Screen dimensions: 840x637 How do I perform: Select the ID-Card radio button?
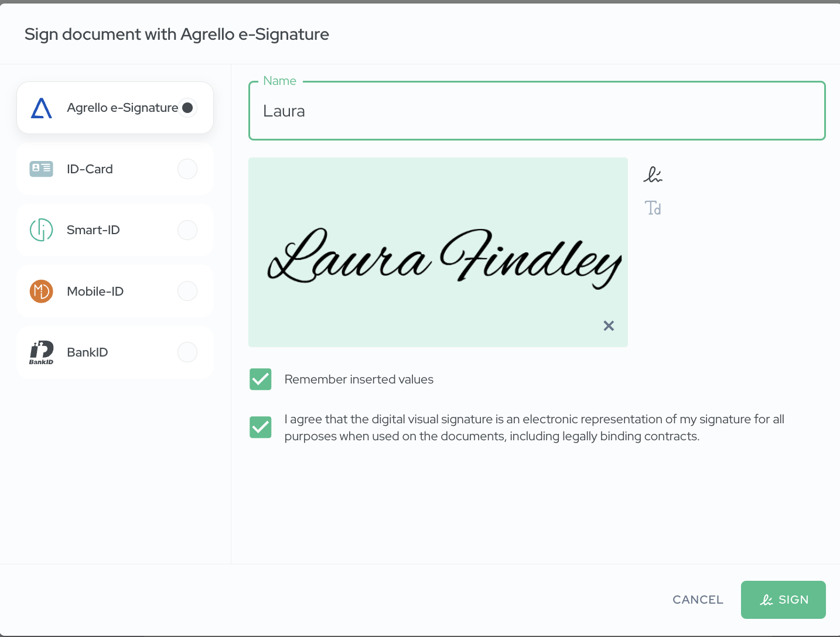(187, 169)
